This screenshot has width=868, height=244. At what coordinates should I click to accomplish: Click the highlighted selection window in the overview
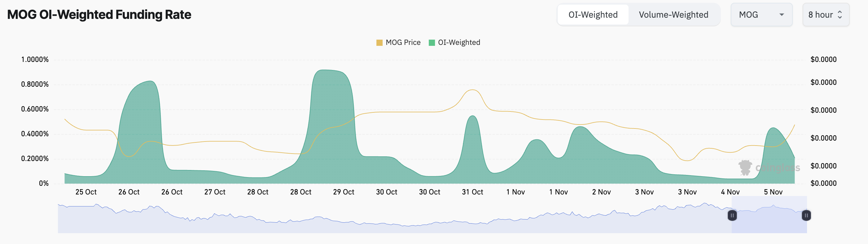pos(769,215)
